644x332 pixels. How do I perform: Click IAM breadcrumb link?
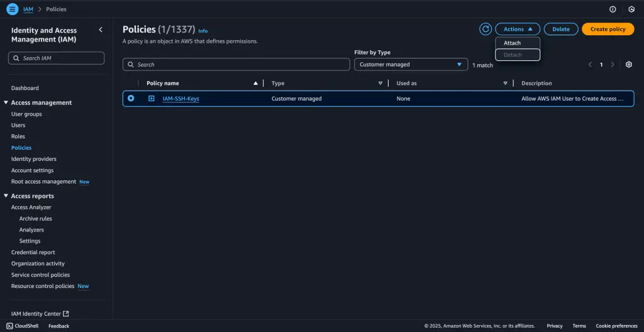(x=28, y=9)
